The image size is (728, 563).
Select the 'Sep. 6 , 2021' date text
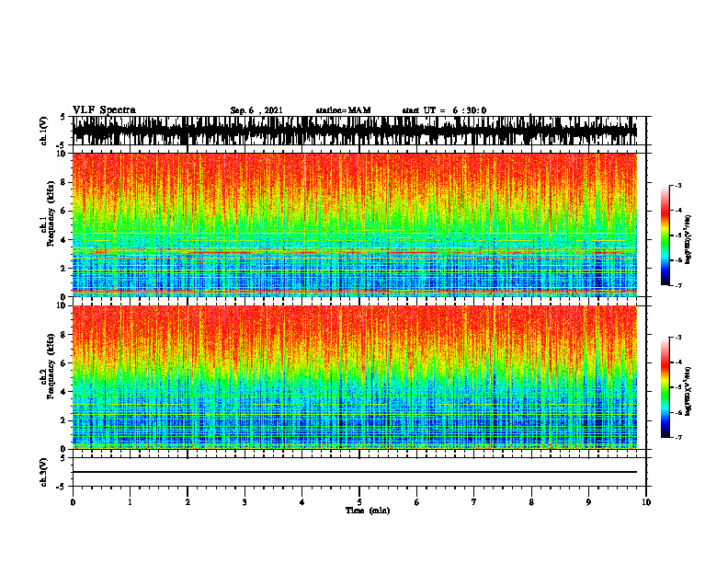point(256,110)
